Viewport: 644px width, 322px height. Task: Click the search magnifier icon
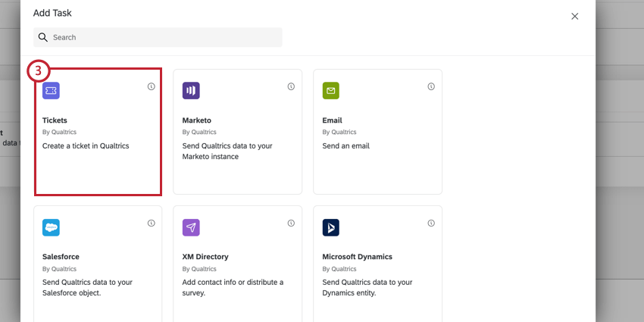click(x=43, y=37)
